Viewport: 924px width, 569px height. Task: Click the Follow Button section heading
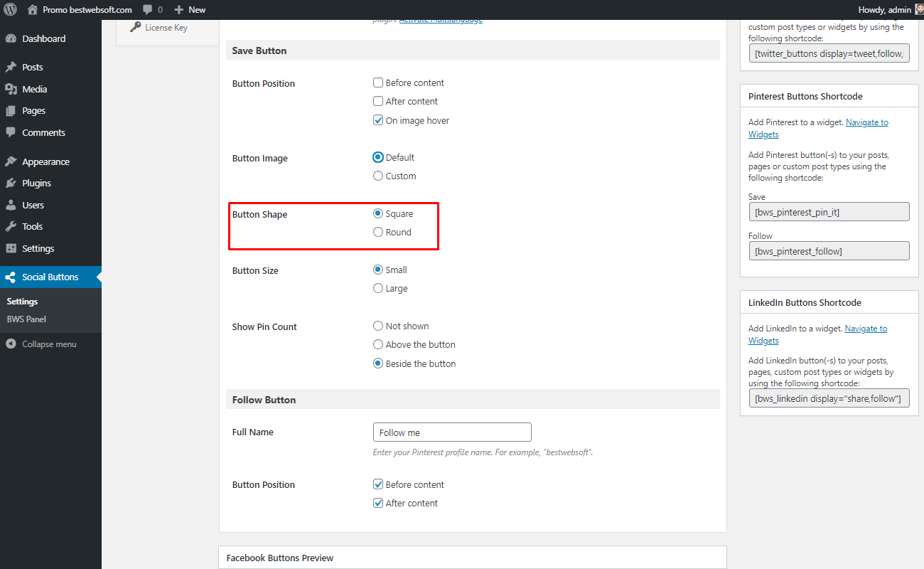coord(264,400)
